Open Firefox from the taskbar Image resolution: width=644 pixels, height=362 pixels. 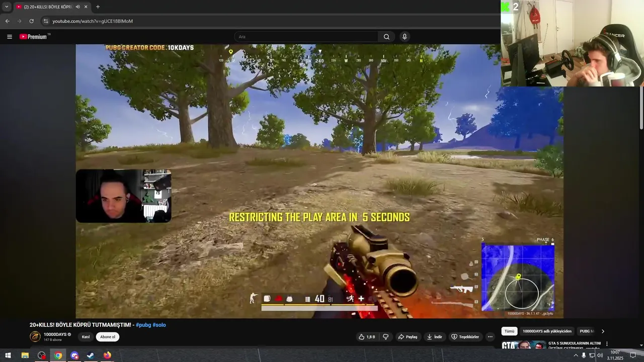point(107,355)
